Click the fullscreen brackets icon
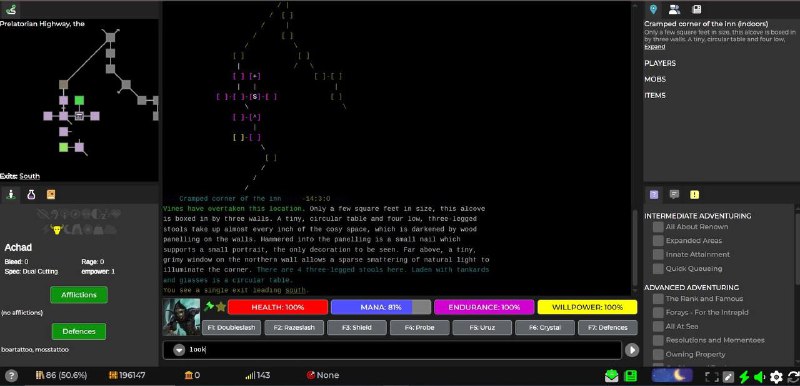800x386 pixels. pyautogui.click(x=712, y=377)
